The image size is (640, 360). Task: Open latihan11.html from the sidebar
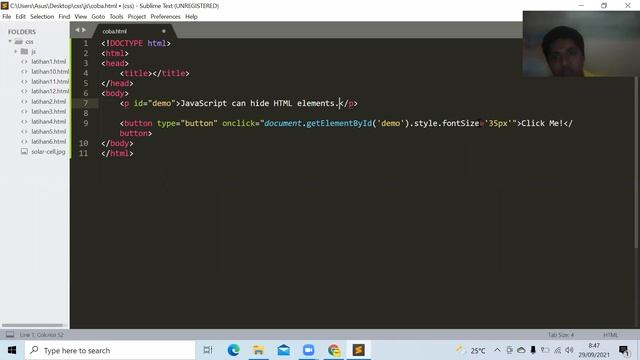pyautogui.click(x=50, y=81)
